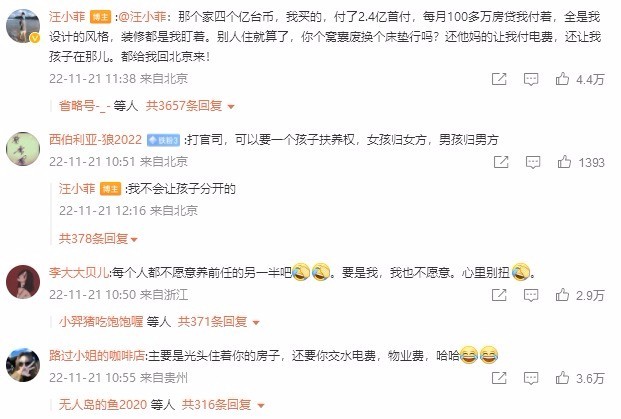
Task: Share 汪小菲's top comment via forward icon
Action: click(499, 79)
